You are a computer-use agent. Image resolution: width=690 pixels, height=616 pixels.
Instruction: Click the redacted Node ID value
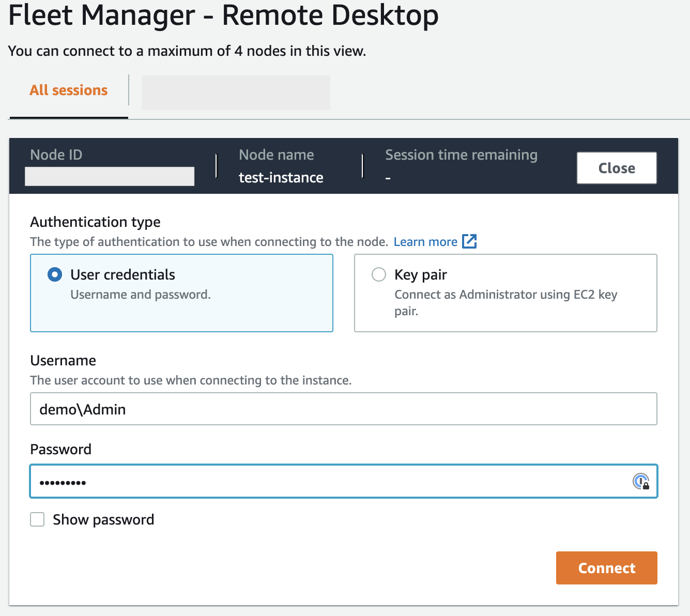pyautogui.click(x=110, y=176)
